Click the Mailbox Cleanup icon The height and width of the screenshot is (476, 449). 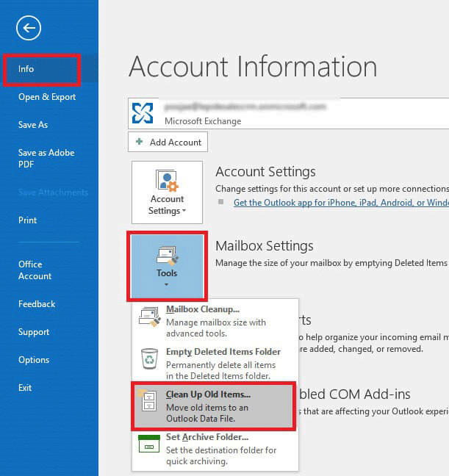(x=149, y=317)
